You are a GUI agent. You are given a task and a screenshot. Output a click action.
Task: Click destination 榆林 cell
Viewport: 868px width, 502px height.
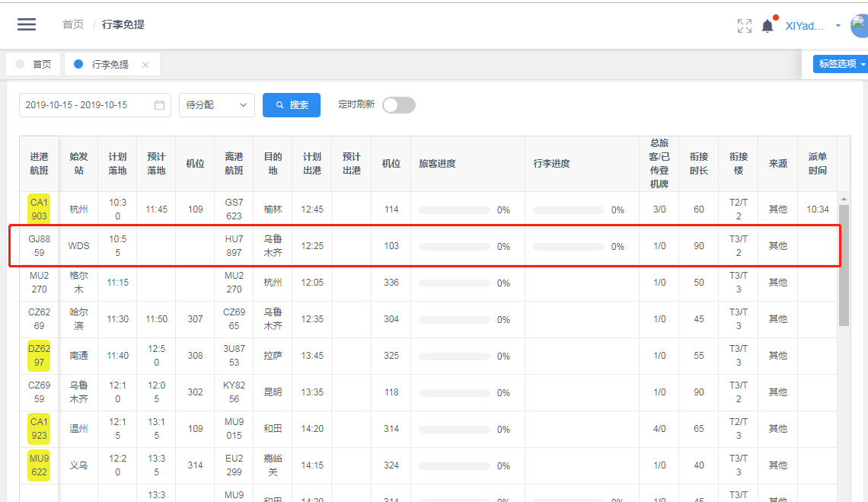[x=273, y=209]
